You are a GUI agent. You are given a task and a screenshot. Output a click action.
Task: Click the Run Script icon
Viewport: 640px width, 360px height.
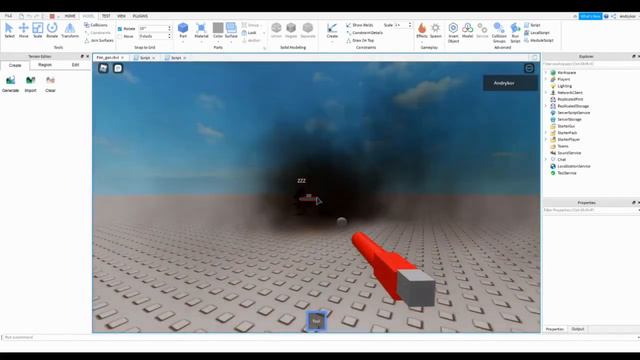515,33
